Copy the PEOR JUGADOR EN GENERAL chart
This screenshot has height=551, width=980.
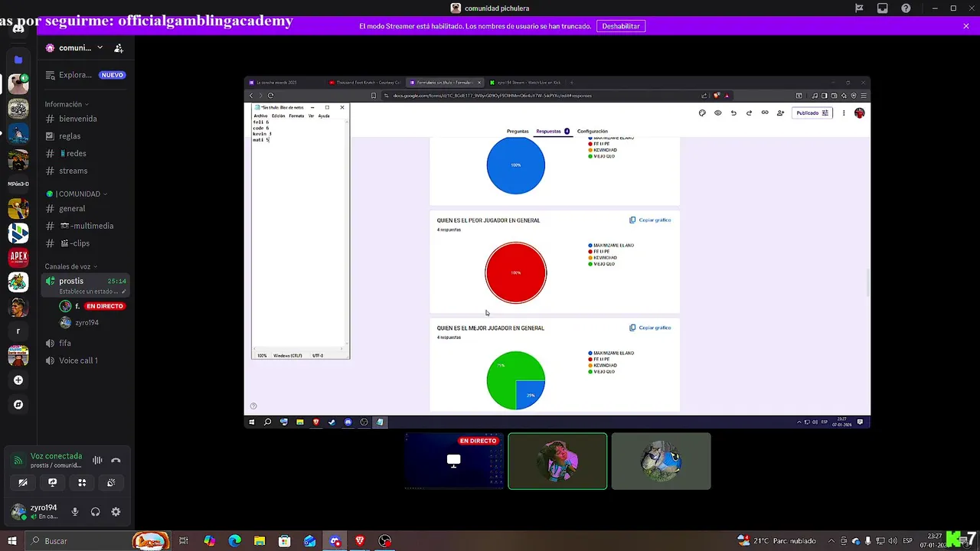tap(650, 220)
